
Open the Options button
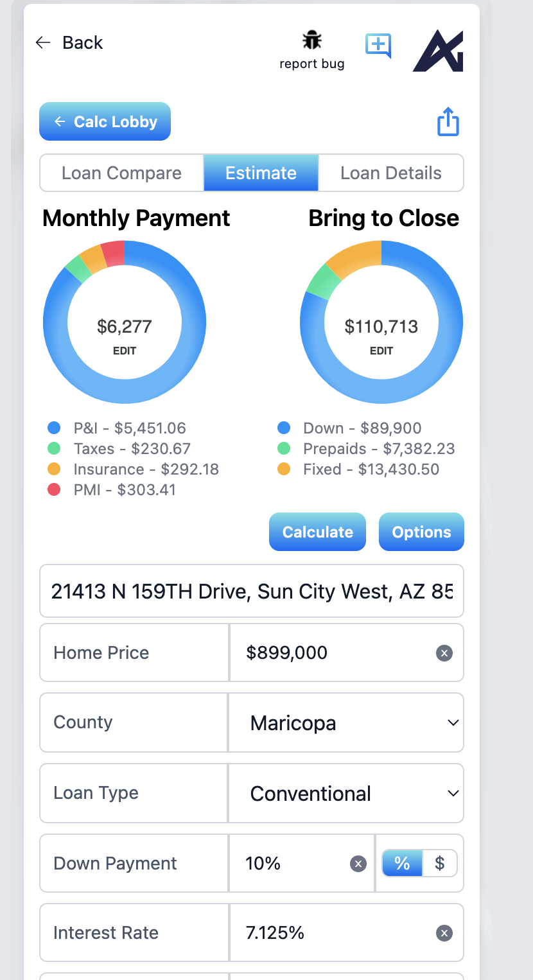421,532
